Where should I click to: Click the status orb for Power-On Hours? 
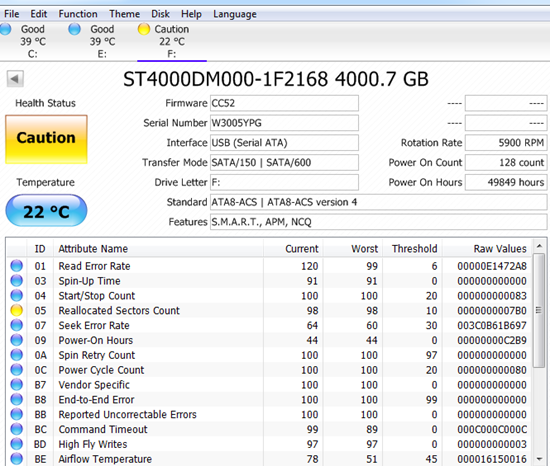16,340
